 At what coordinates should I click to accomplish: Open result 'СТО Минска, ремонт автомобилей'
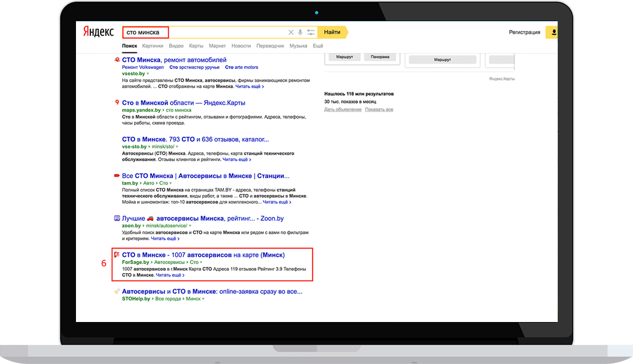pos(174,60)
